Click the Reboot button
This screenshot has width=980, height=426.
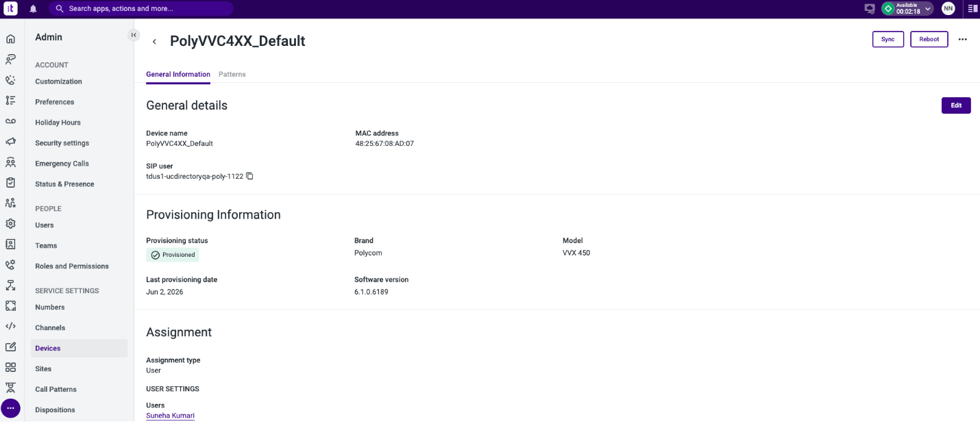point(929,39)
